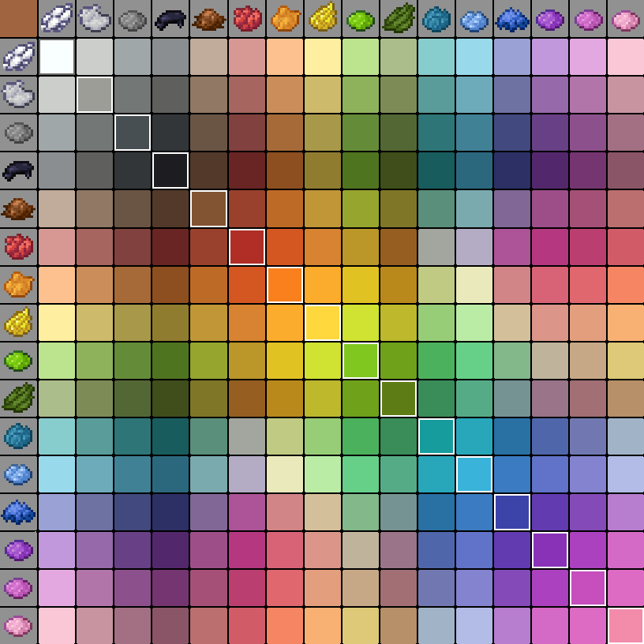The image size is (644, 644).
Task: Pick swatch in blue row, red column
Action: click(246, 512)
